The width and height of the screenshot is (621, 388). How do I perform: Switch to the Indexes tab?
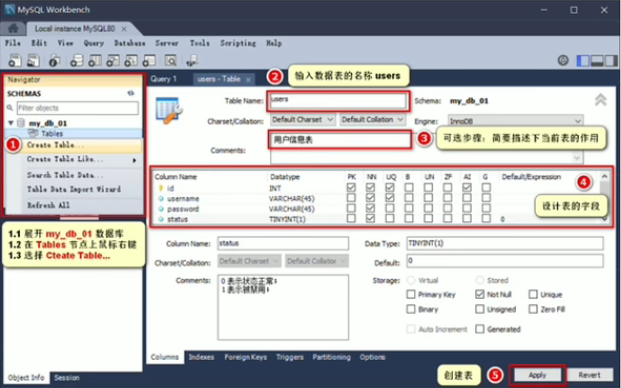[x=201, y=357]
